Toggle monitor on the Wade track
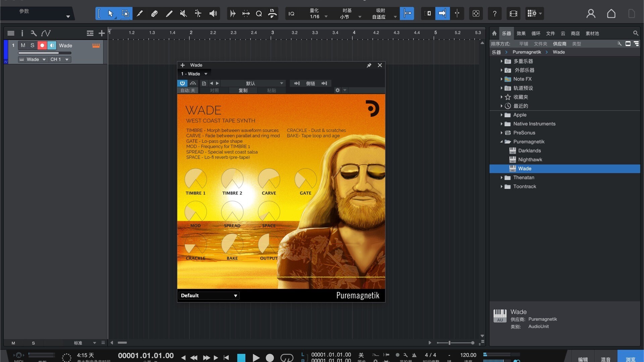The width and height of the screenshot is (644, 362). [x=52, y=45]
